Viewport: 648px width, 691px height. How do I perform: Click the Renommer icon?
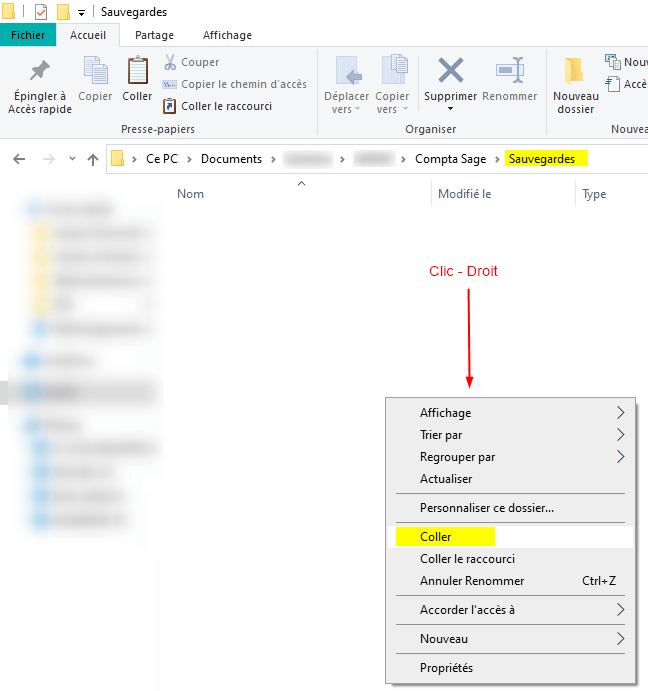coord(510,72)
